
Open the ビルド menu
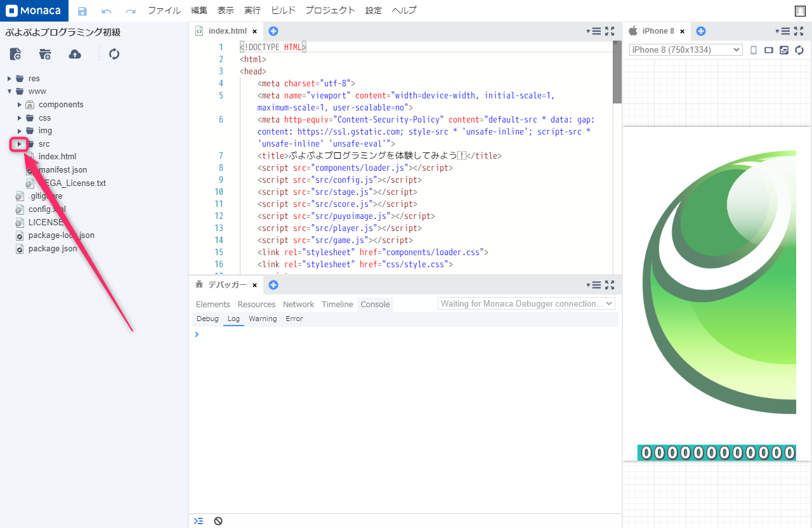[283, 11]
